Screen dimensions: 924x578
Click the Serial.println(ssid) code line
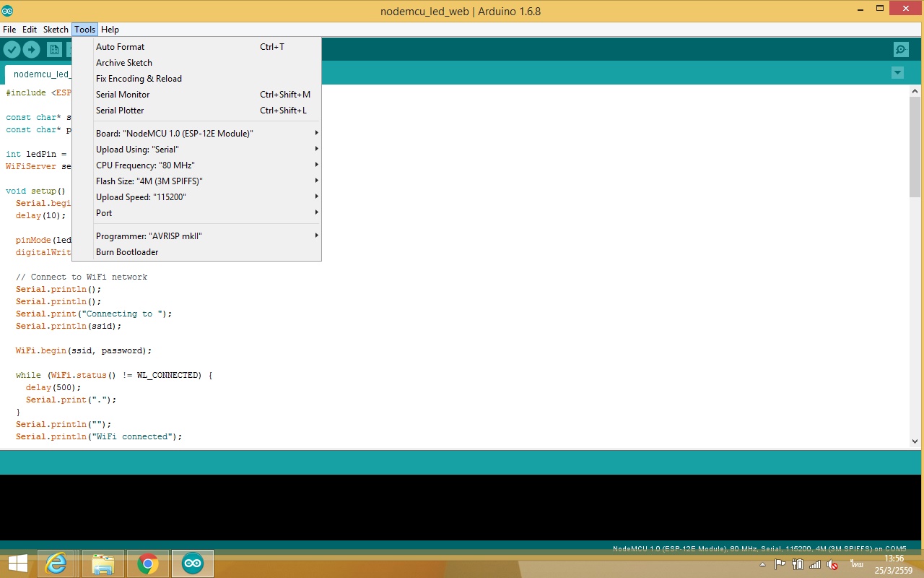69,326
